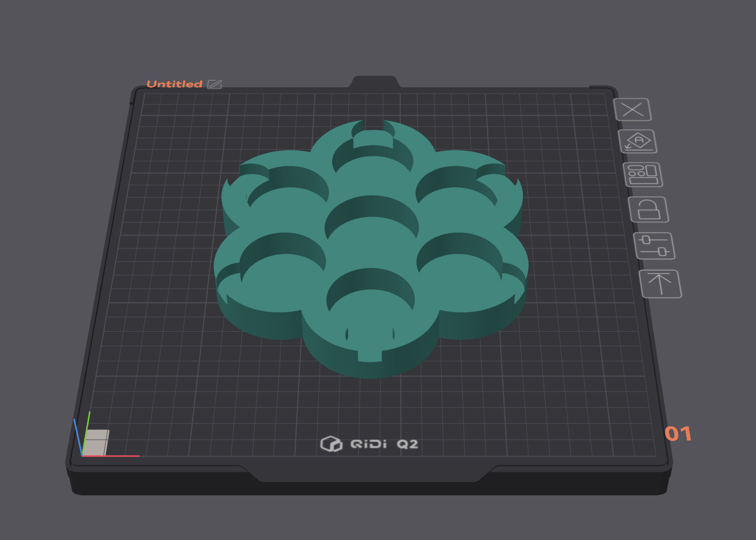Viewport: 756px width, 540px height.
Task: Click the gray origin cube at the axes
Action: click(x=96, y=443)
